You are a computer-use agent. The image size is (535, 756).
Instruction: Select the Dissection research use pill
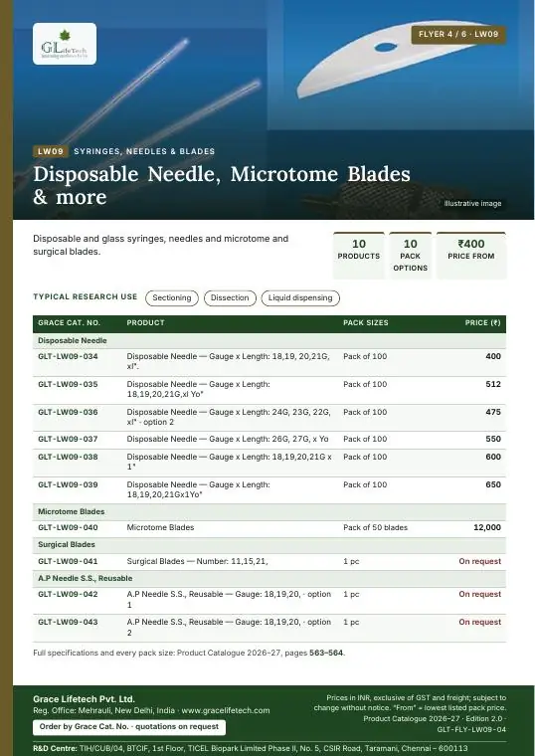pyautogui.click(x=230, y=298)
